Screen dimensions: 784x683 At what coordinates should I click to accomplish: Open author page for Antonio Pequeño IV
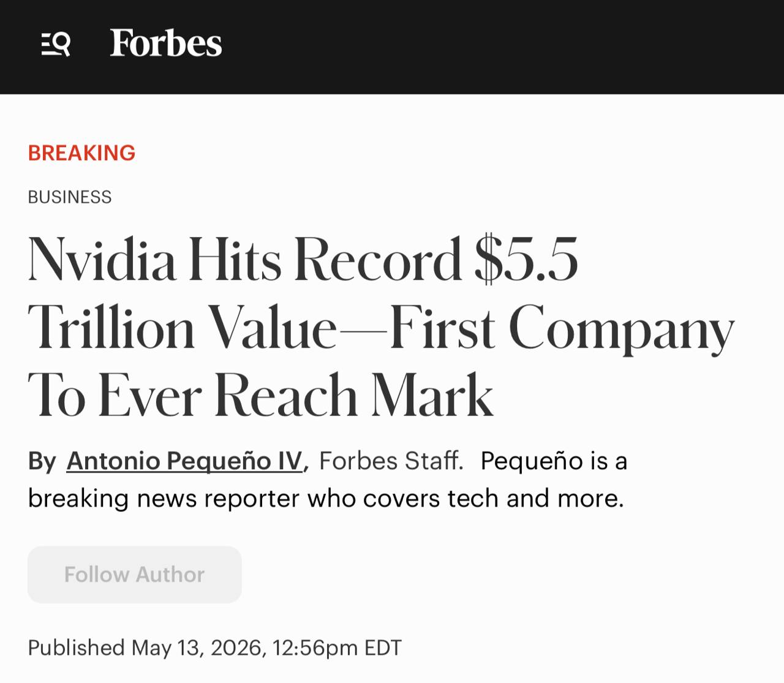coord(184,461)
